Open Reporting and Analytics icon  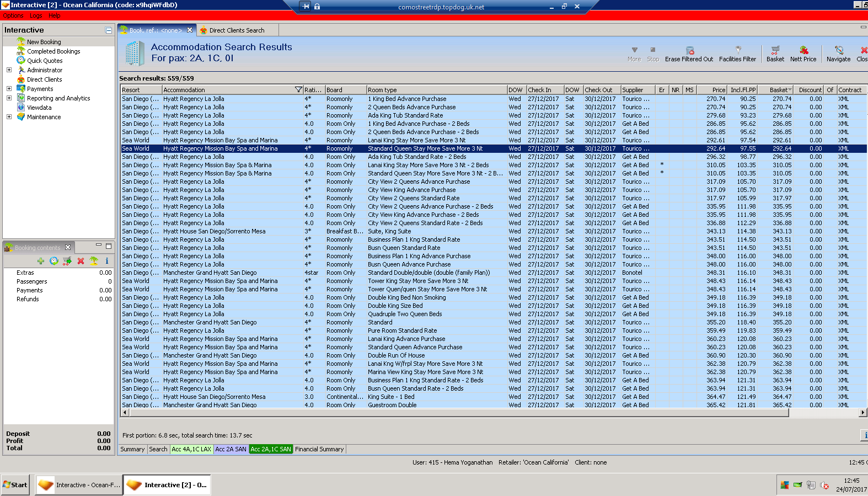21,98
